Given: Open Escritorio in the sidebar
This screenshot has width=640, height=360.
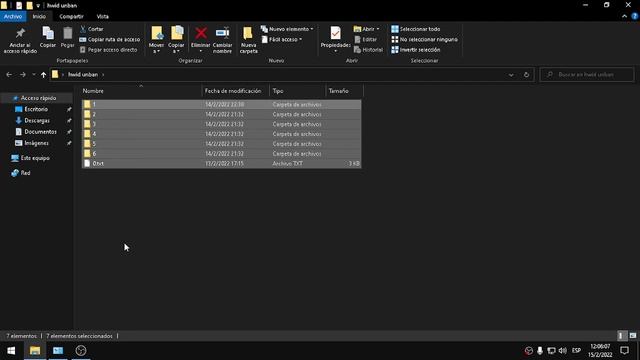Looking at the screenshot, I should pos(36,109).
